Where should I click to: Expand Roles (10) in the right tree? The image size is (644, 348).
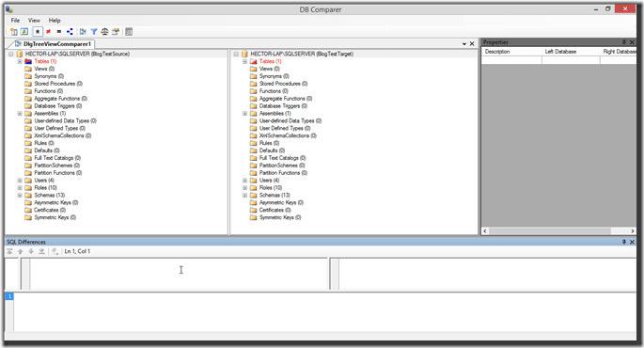pos(244,188)
